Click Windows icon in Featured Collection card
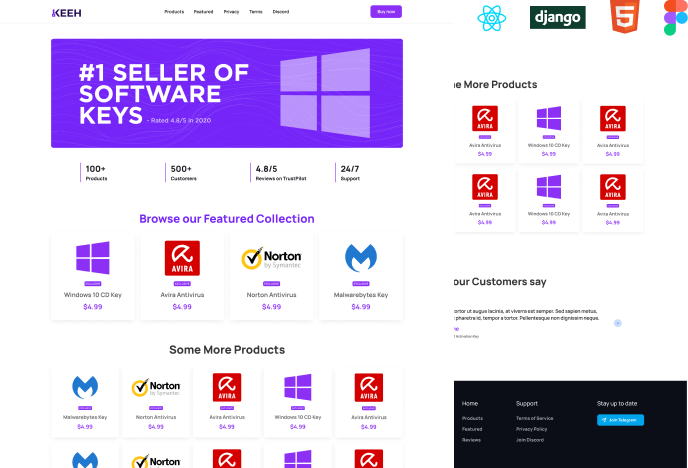 point(93,257)
